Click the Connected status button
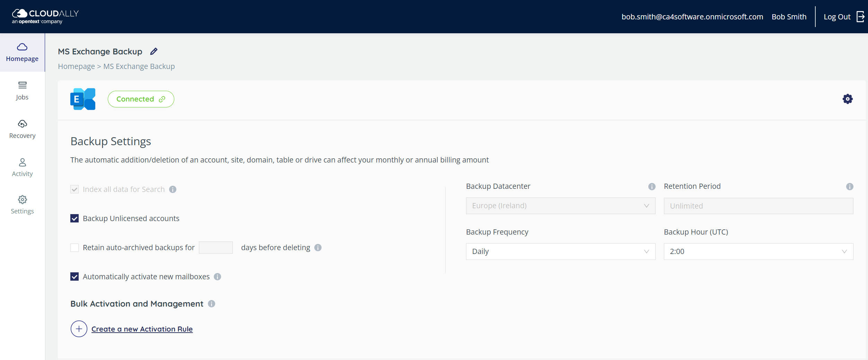The image size is (868, 360). [141, 99]
